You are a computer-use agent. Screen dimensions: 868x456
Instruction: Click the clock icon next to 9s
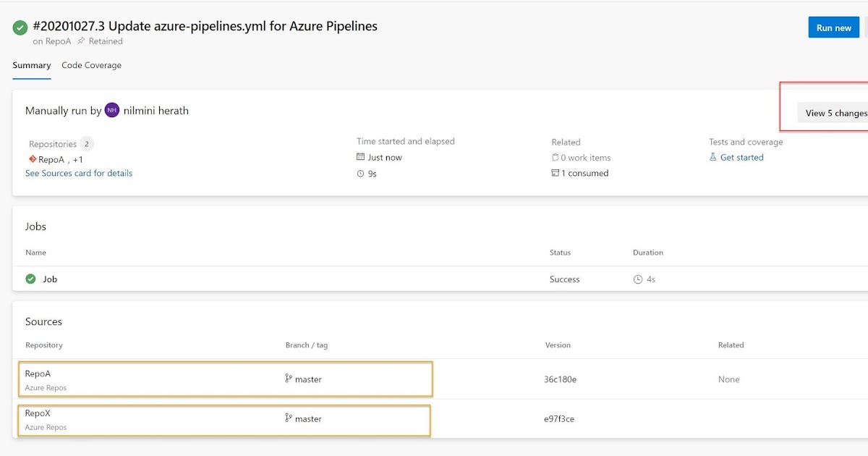(x=359, y=173)
